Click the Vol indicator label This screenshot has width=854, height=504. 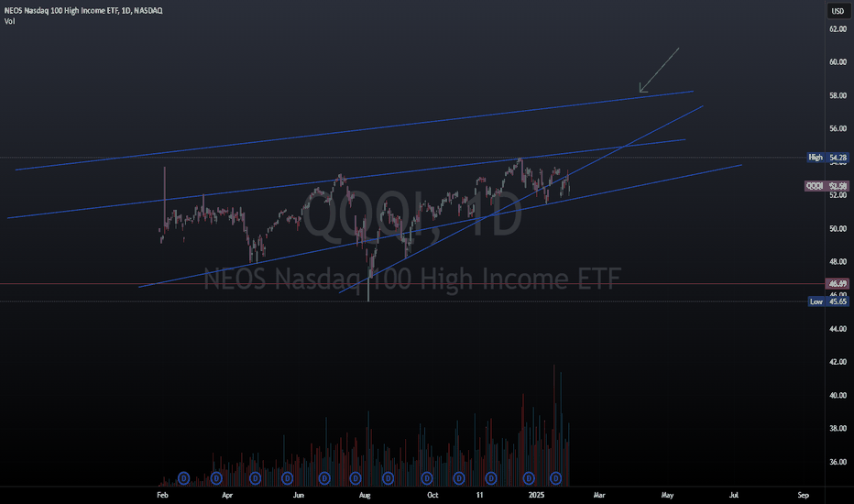coord(9,21)
